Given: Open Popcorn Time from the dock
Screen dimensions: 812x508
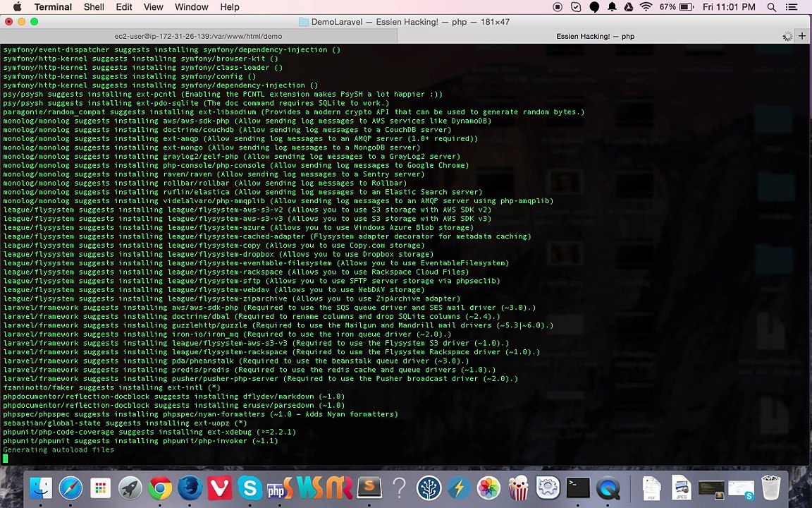Looking at the screenshot, I should 518,488.
